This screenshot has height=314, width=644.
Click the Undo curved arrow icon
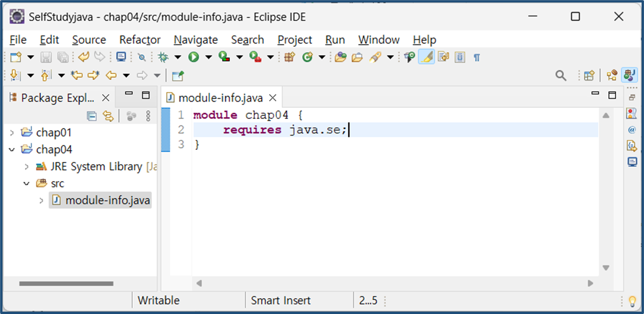point(84,57)
